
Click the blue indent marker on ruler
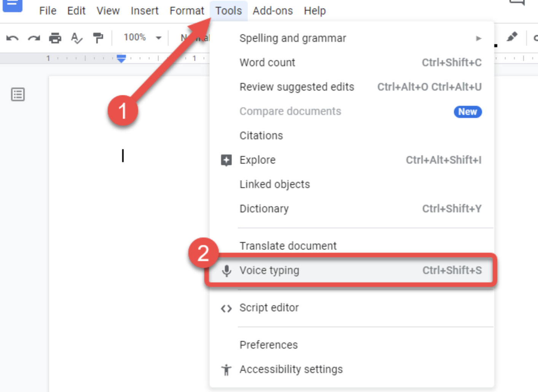[x=121, y=59]
